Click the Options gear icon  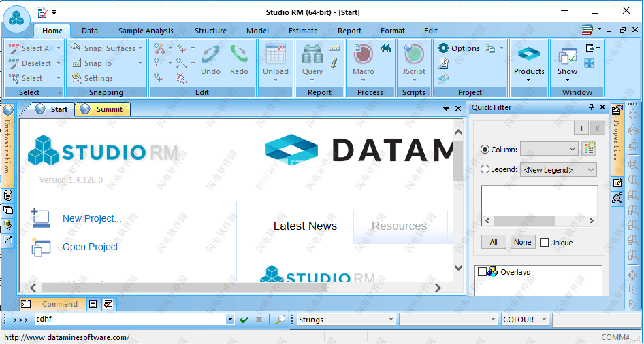point(443,48)
